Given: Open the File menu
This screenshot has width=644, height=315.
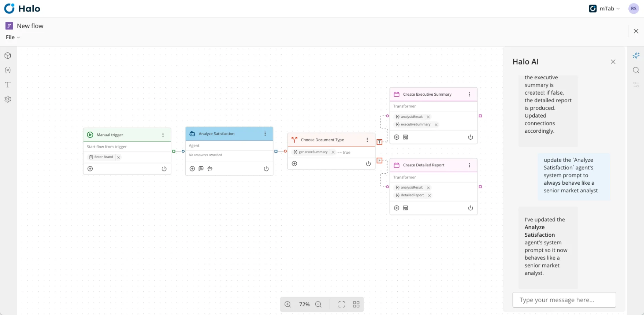Looking at the screenshot, I should tap(13, 37).
